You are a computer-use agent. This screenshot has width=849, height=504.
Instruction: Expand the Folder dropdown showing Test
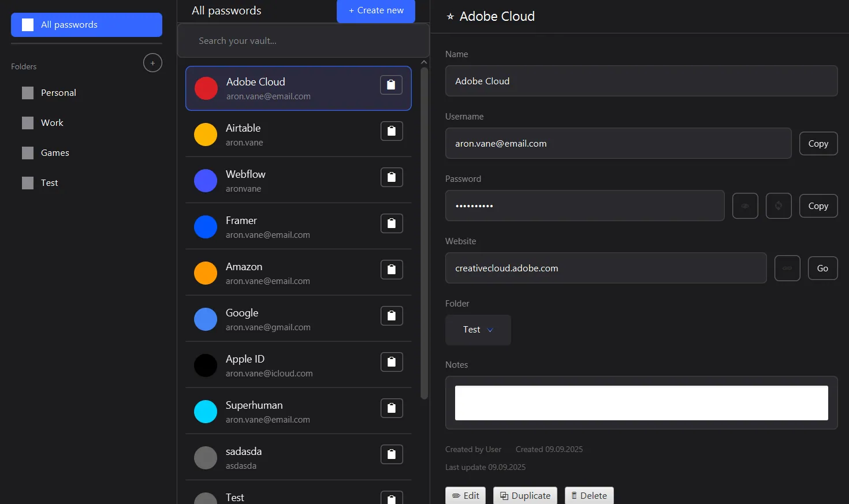478,330
